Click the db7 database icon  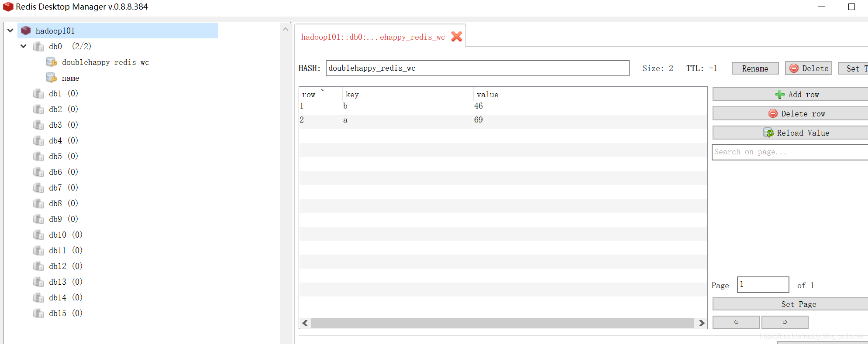[x=38, y=187]
